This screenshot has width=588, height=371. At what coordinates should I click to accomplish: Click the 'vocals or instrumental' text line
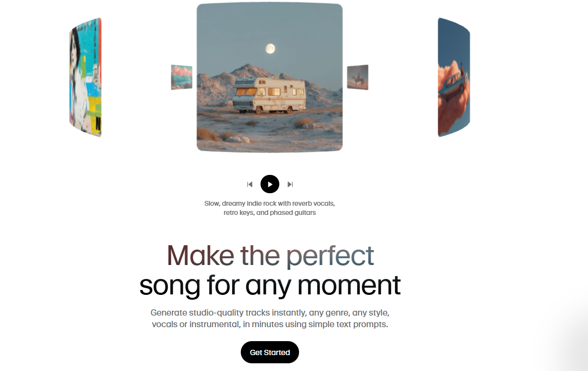[270, 324]
